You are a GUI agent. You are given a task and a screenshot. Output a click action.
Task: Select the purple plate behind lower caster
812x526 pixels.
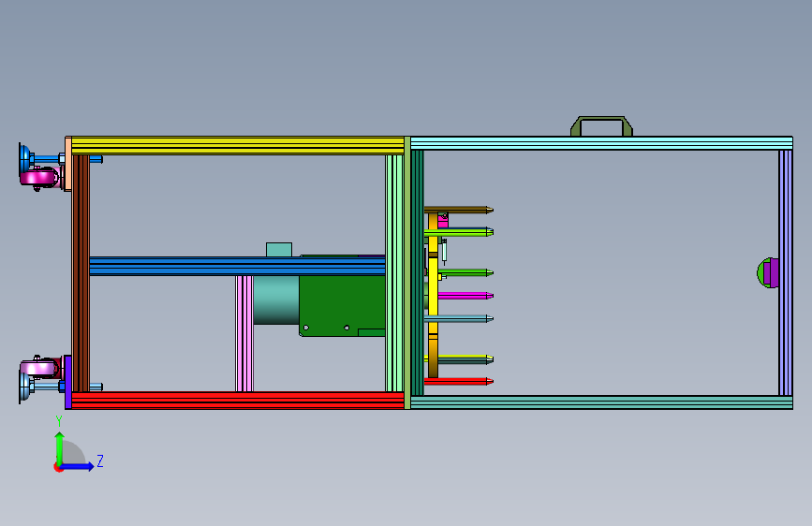click(x=67, y=382)
